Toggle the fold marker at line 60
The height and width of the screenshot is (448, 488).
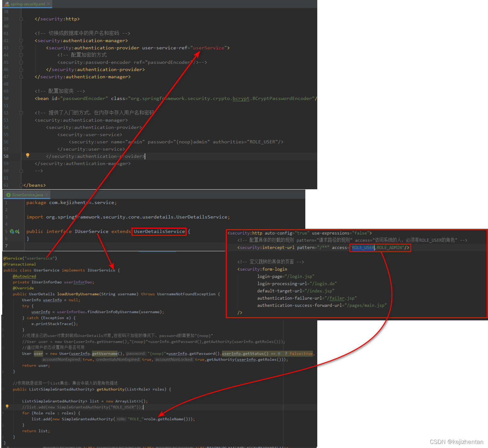coord(21,171)
